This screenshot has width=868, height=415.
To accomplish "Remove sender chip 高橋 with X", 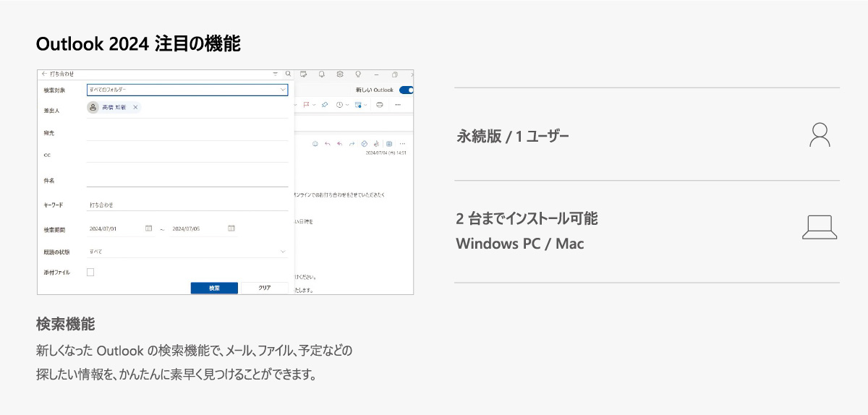I will coord(135,107).
